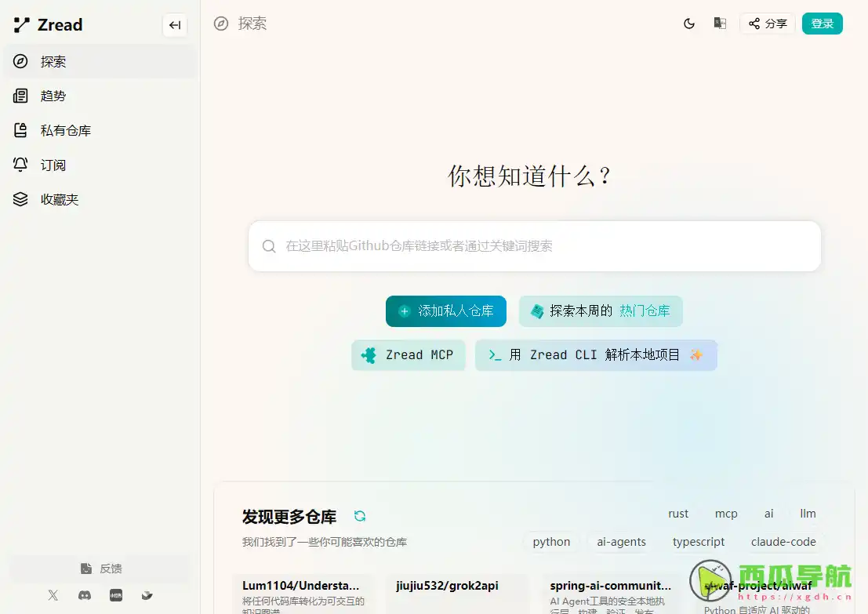This screenshot has height=614, width=868.
Task: Collapse the sidebar with arrow button
Action: [x=175, y=25]
